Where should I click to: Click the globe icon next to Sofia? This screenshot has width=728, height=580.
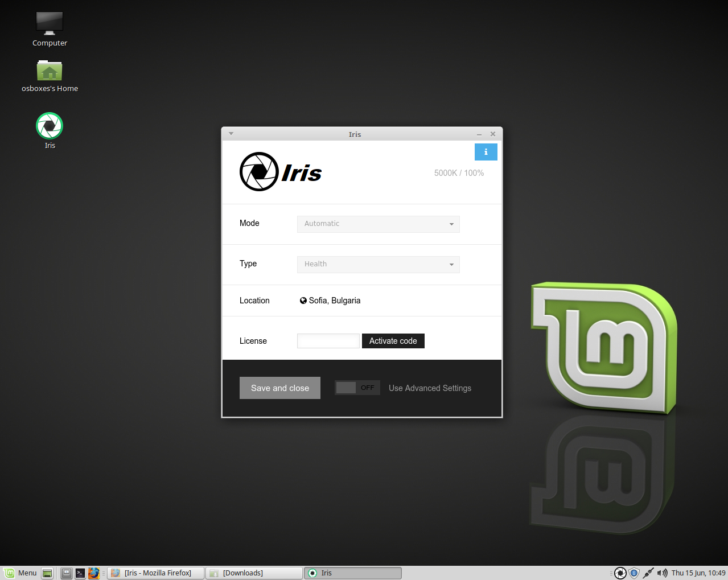pyautogui.click(x=303, y=301)
